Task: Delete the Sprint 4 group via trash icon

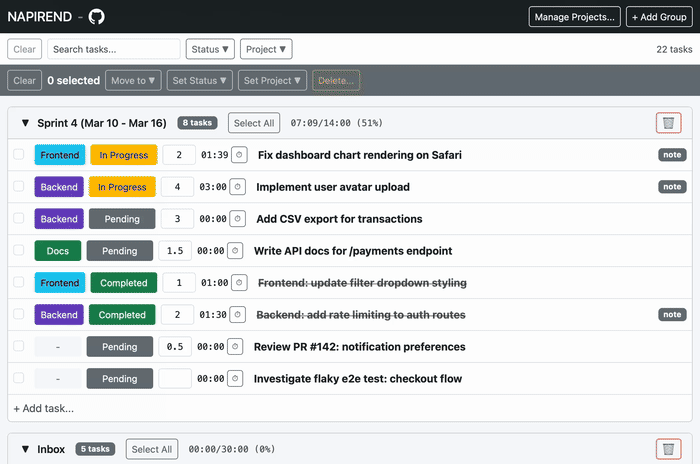Action: [668, 123]
